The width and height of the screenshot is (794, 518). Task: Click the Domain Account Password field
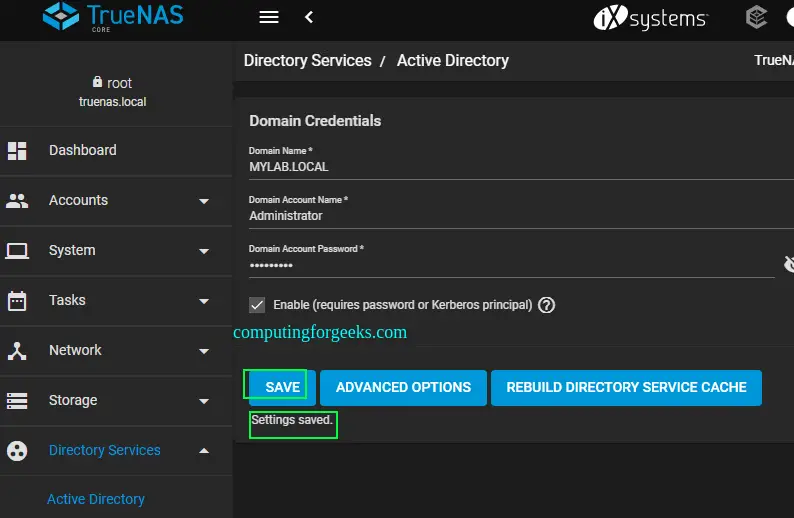[511, 265]
